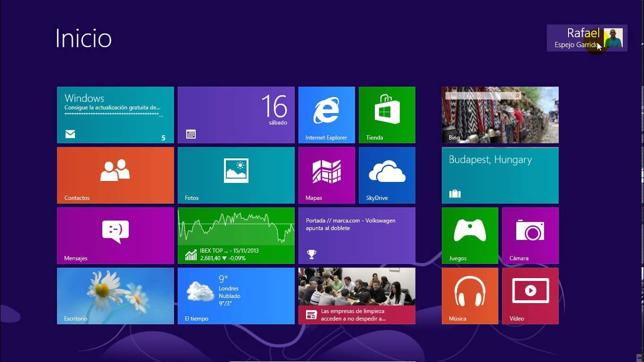The image size is (644, 362).
Task: Open the Tienda store tile
Action: [x=387, y=115]
